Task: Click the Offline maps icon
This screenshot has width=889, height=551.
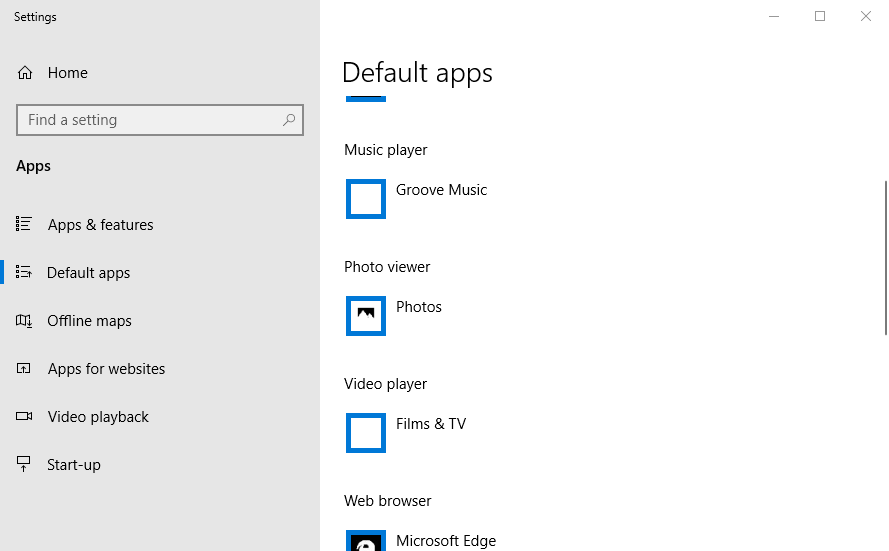Action: click(25, 321)
